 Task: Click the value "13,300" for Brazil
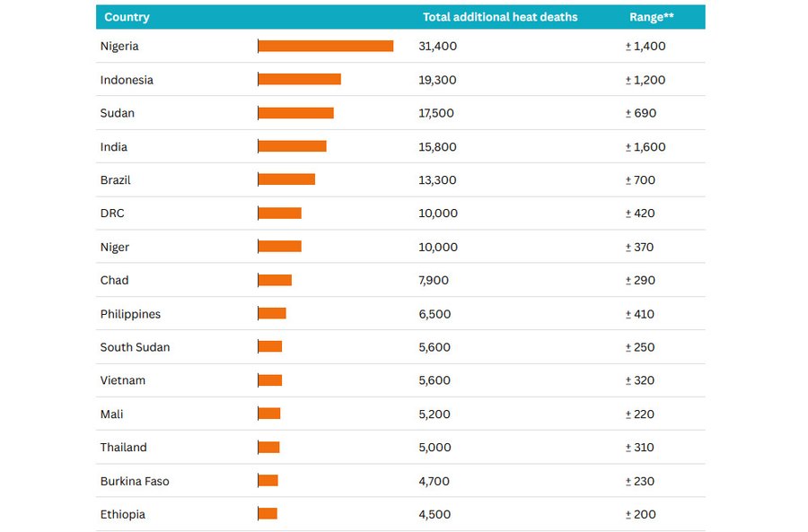tap(437, 180)
